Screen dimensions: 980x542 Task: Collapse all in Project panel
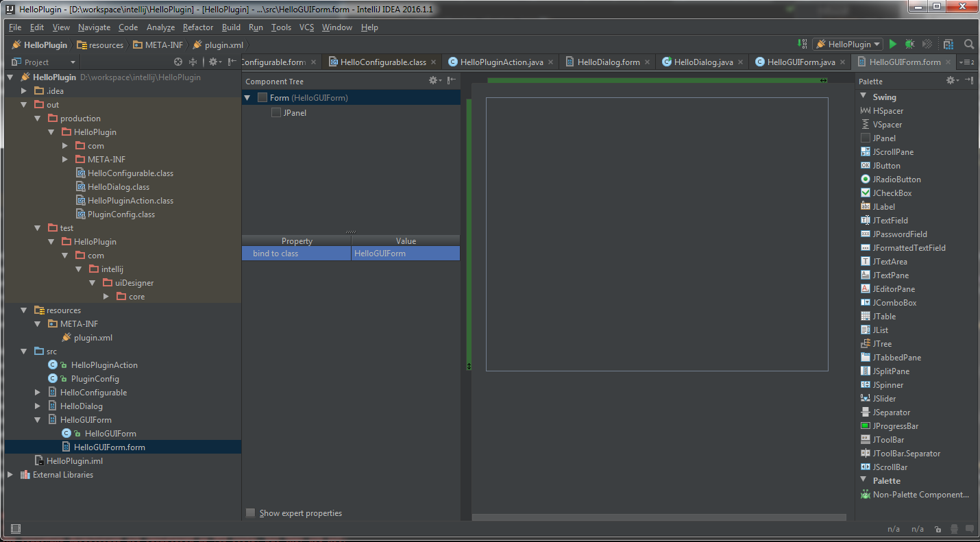193,62
